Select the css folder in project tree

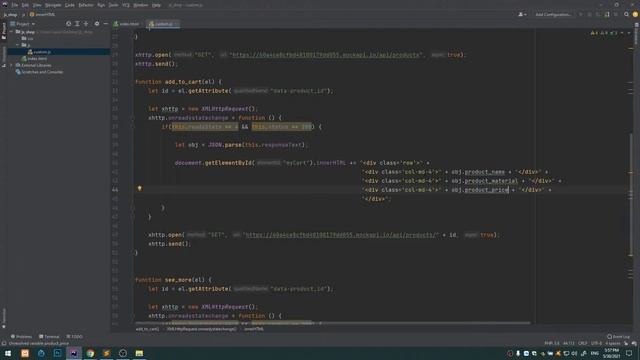pos(28,38)
